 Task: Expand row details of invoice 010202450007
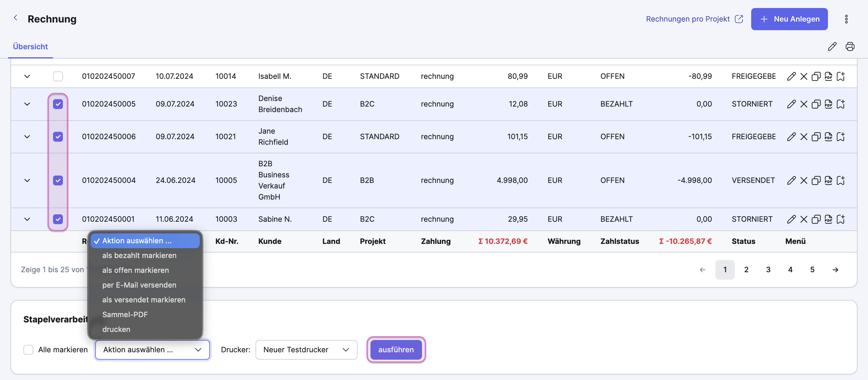(27, 76)
